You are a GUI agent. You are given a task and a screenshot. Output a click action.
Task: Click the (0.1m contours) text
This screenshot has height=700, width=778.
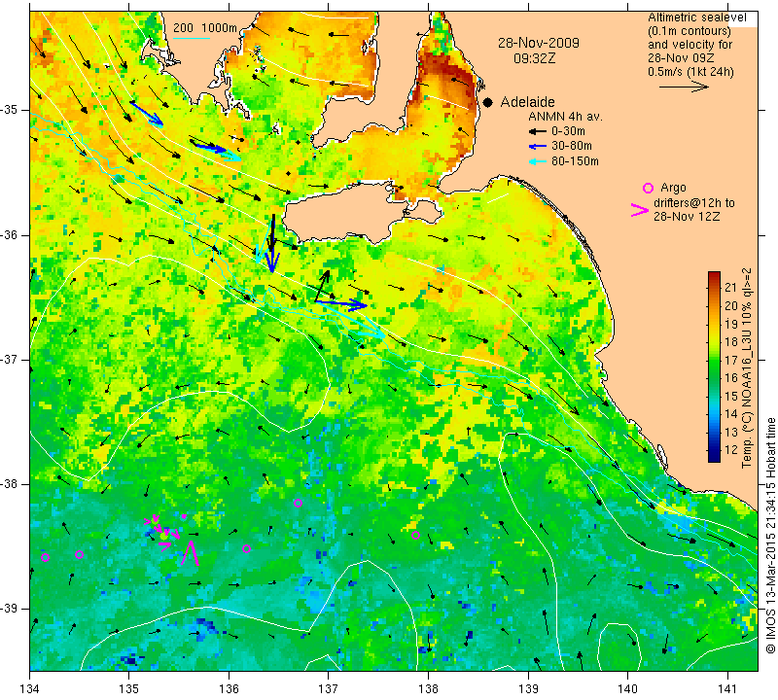(690, 31)
